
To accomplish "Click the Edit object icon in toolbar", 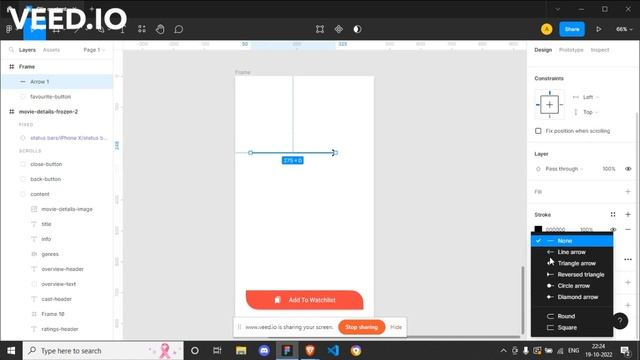I will click(x=320, y=29).
